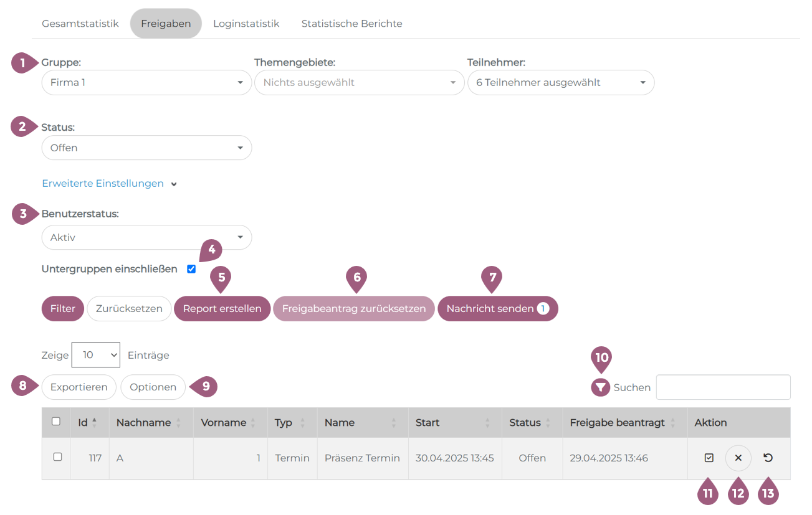Viewport: 812px width, 515px height.
Task: Click the approve checkmark icon in row 117
Action: click(709, 458)
